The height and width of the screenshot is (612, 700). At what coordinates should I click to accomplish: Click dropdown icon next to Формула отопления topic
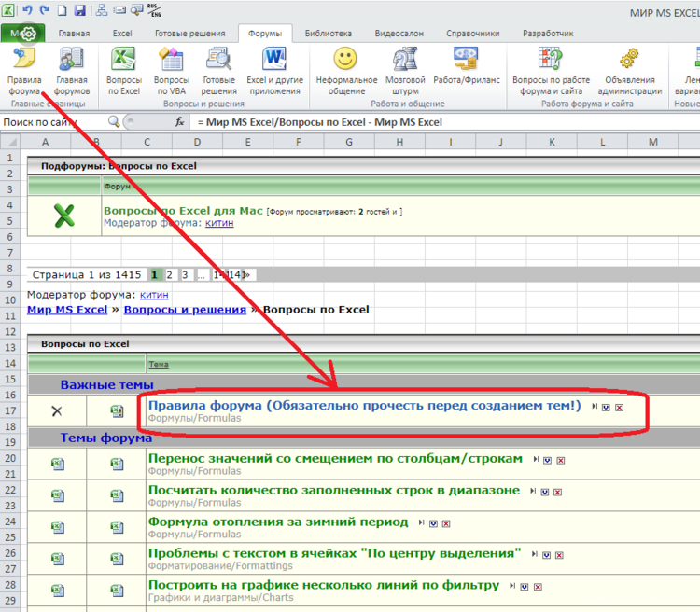point(433,523)
